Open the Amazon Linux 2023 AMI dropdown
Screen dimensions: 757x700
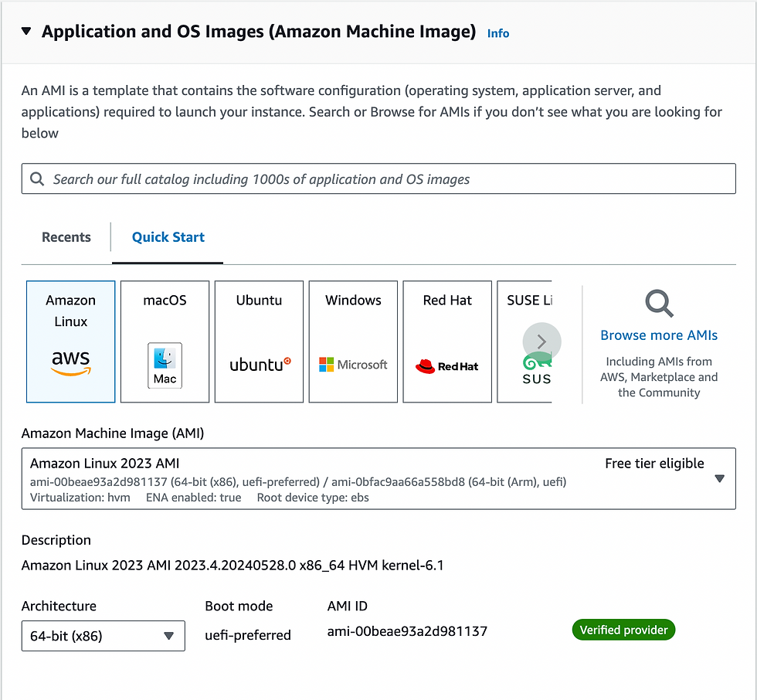pos(378,478)
